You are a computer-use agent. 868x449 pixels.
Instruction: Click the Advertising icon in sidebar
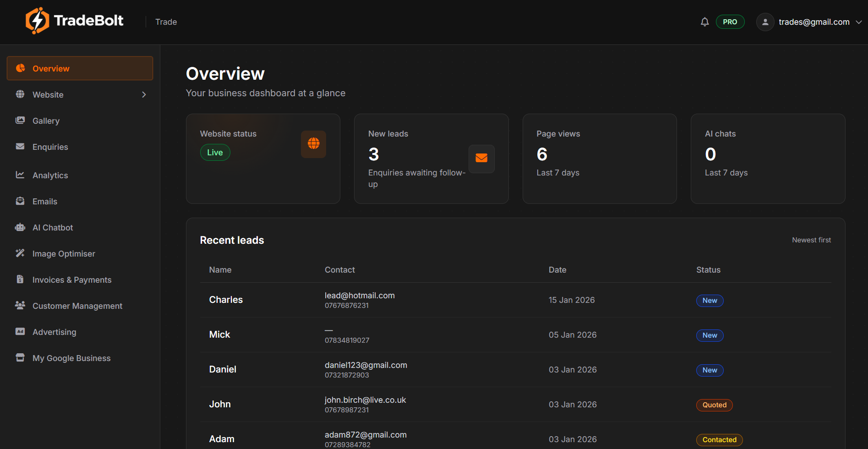tap(20, 332)
